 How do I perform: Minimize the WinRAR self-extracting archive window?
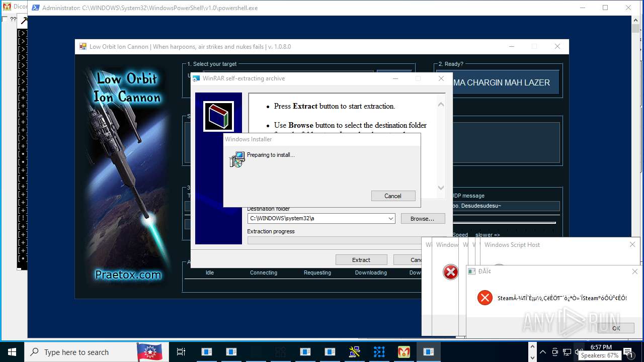395,78
